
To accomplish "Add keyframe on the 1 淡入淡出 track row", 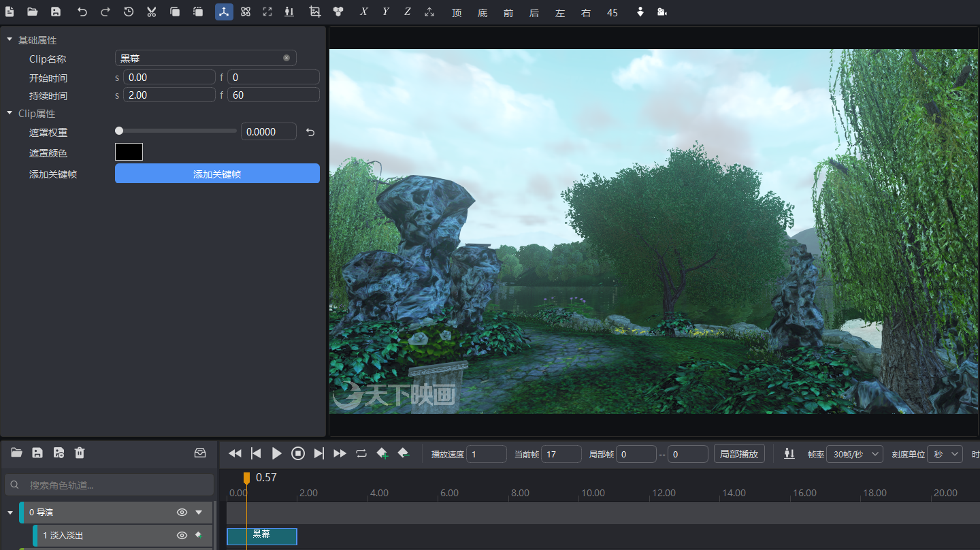I will tap(199, 536).
